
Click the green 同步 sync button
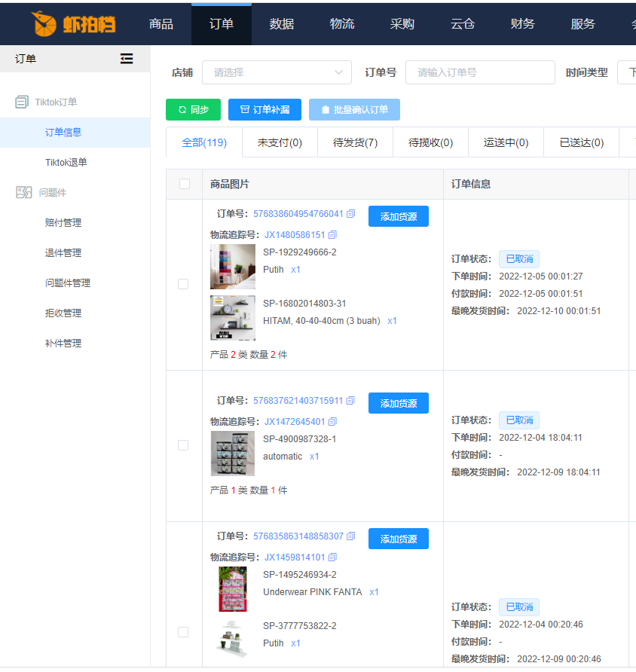(x=193, y=110)
